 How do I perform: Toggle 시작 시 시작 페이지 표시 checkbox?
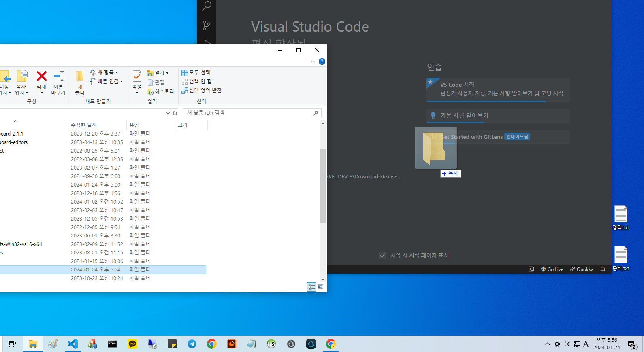[383, 255]
